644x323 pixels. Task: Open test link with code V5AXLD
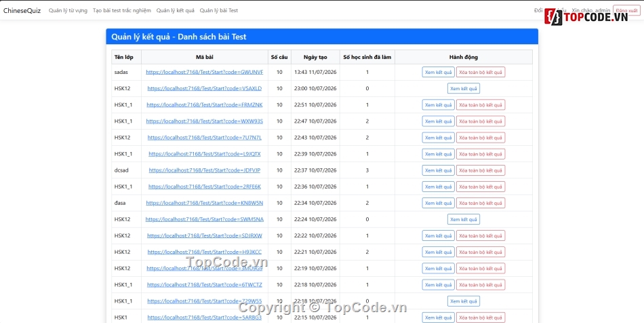(205, 88)
